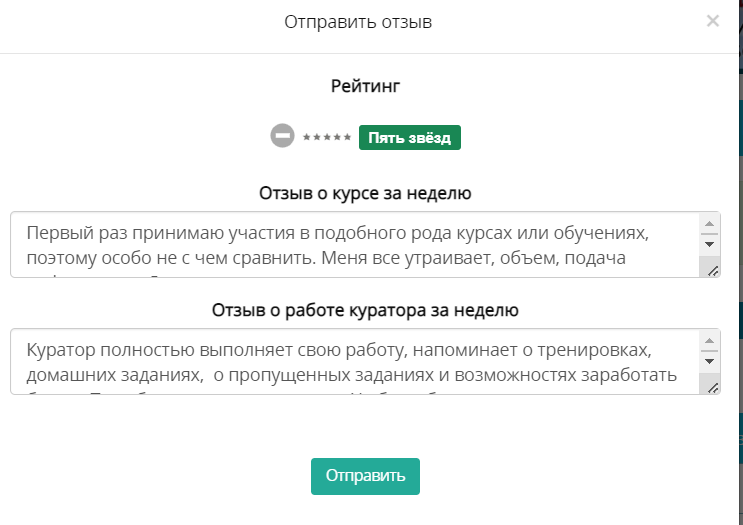Select the fifth rating star
This screenshot has width=743, height=525.
click(347, 137)
